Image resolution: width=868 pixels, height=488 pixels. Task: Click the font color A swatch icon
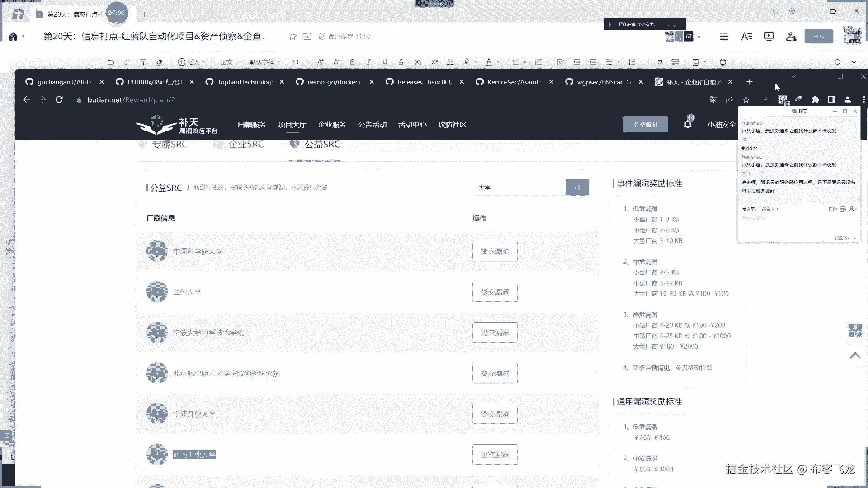pyautogui.click(x=488, y=62)
